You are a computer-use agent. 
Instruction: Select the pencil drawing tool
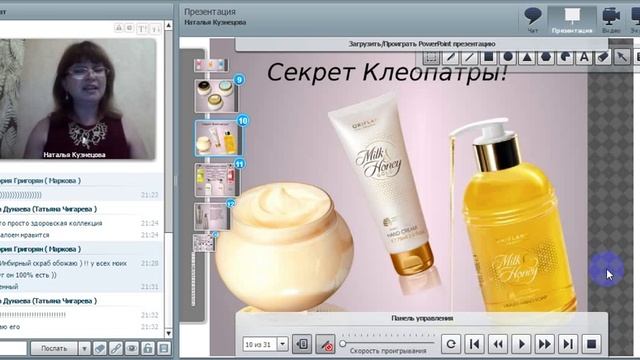point(450,57)
